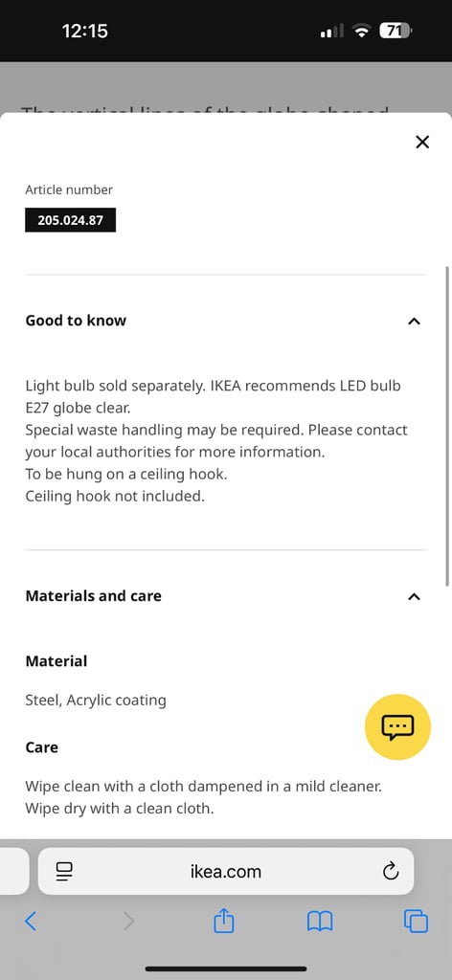Image resolution: width=452 pixels, height=980 pixels.
Task: Show all open Safari tabs
Action: point(416,921)
